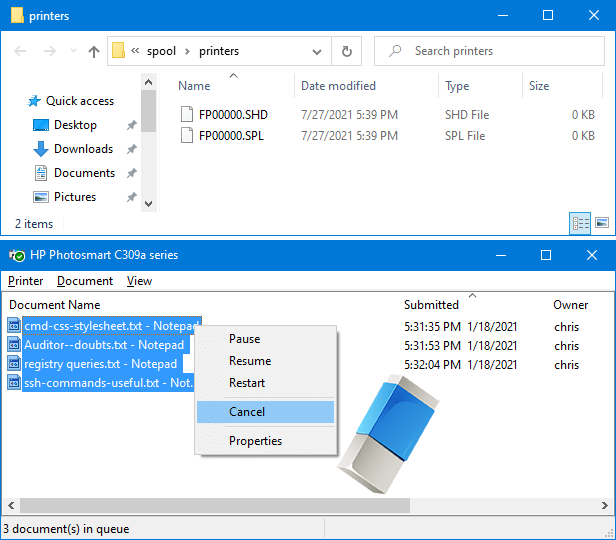Expand the recent locations dropdown arrow

tap(71, 51)
